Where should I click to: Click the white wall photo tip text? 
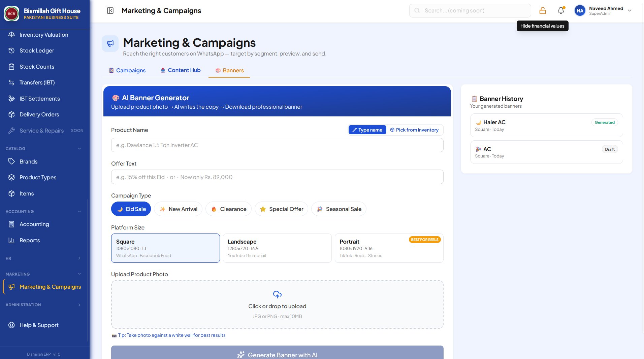pos(172,335)
